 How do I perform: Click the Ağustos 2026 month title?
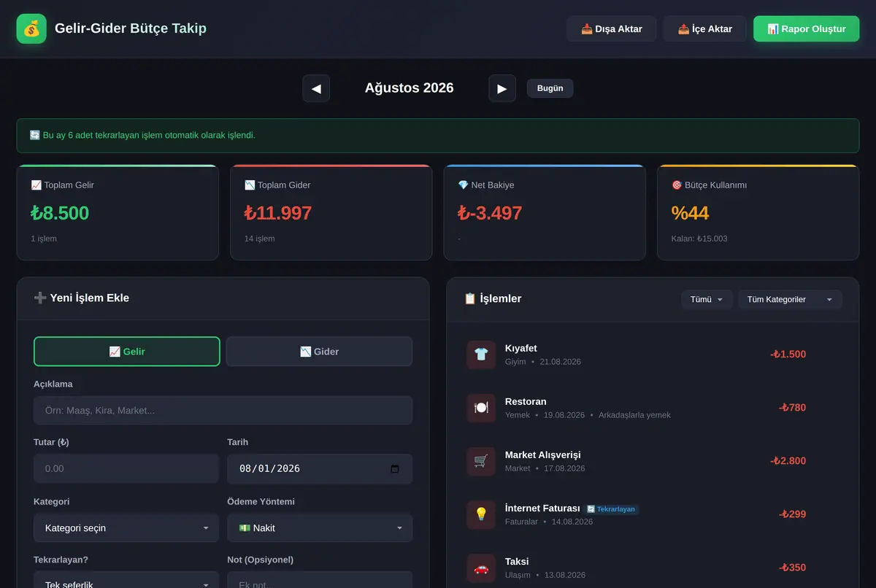[x=410, y=88]
